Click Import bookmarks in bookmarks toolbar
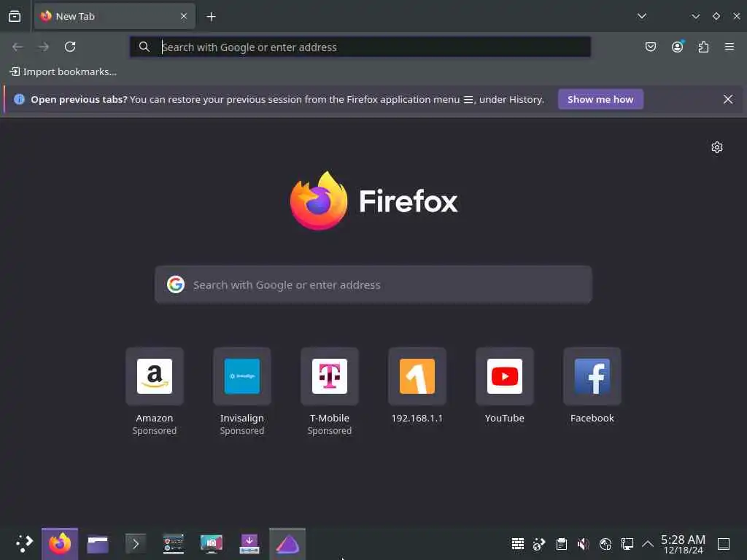The image size is (747, 560). point(63,72)
